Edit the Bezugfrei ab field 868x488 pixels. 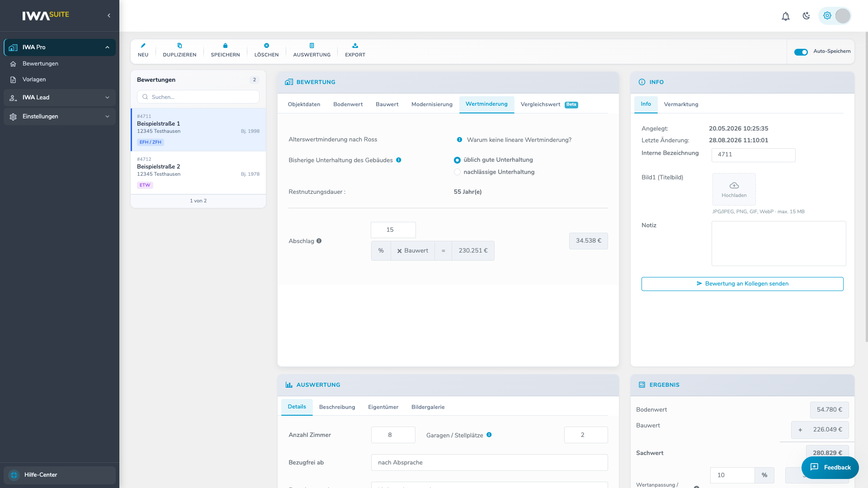[x=489, y=463]
